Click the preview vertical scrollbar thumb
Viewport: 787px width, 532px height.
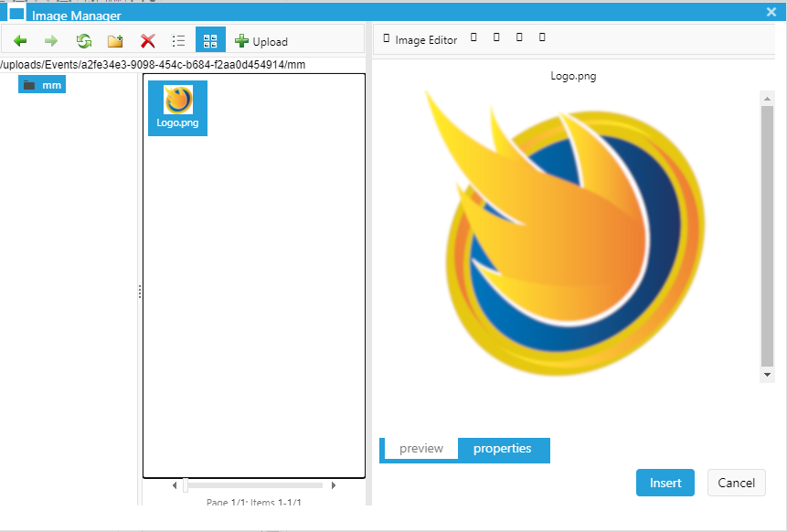[x=767, y=236]
